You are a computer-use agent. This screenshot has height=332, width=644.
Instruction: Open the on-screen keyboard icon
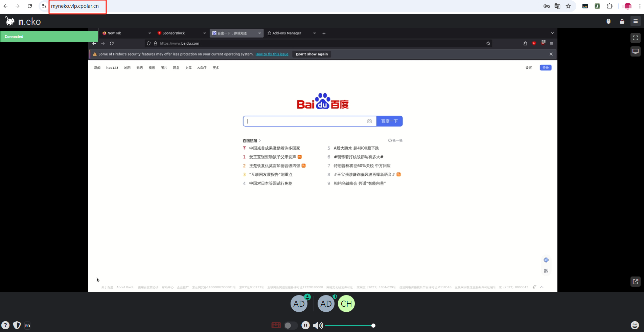click(276, 325)
